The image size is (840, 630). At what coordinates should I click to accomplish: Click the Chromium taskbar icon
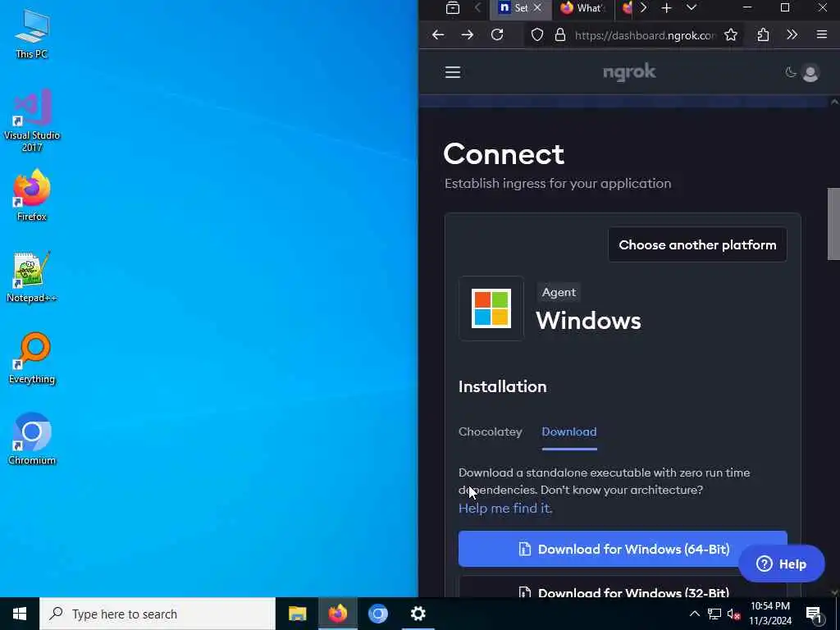tap(377, 614)
